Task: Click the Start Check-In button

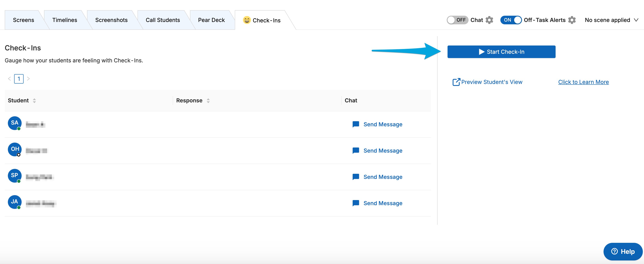Action: (x=501, y=52)
